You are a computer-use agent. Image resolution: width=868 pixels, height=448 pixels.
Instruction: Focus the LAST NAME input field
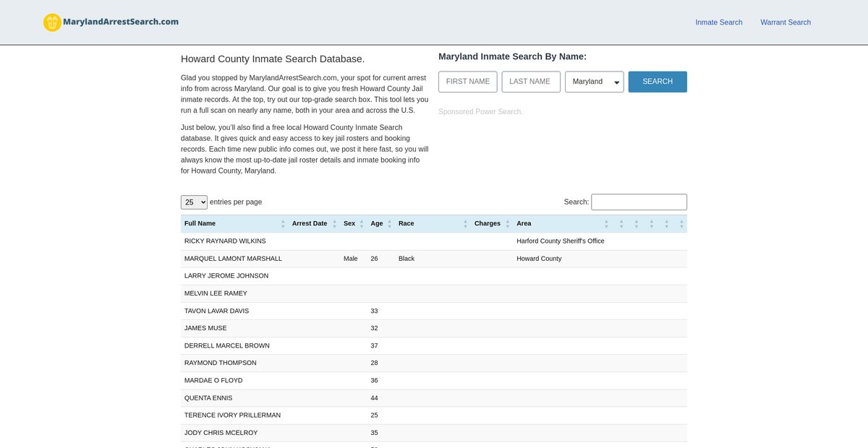tap(531, 82)
